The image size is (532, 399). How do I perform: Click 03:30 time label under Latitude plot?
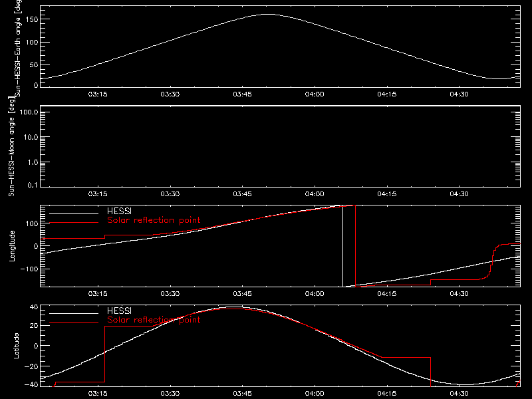pyautogui.click(x=170, y=393)
